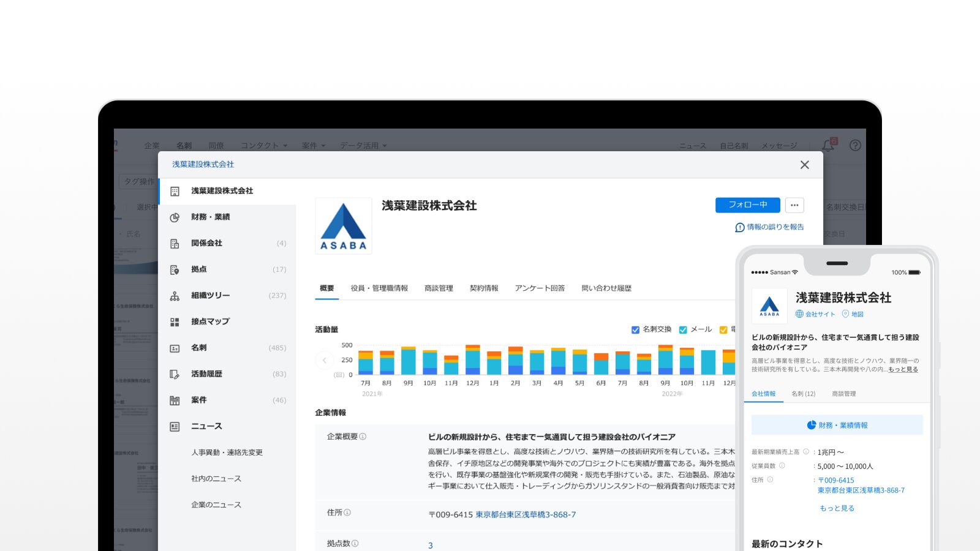980x551 pixels.
Task: Click the 浅葉建設株式会社 breadcrumb link in the dialog header
Action: [203, 165]
